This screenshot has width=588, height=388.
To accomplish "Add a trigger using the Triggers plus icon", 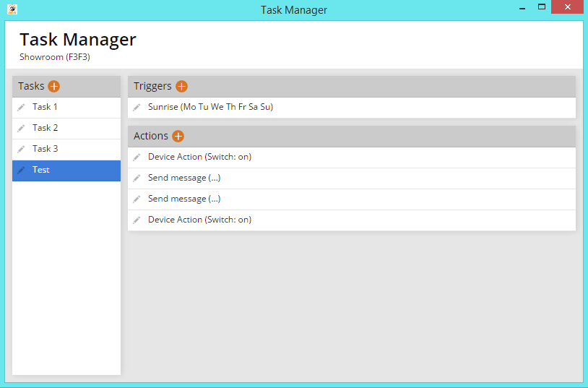I will pyautogui.click(x=181, y=87).
